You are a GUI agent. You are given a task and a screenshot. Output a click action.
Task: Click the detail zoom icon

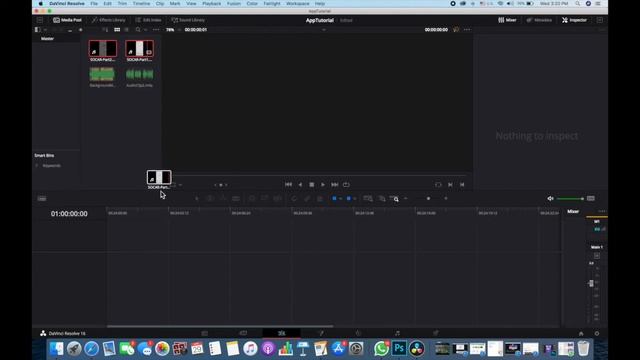coord(382,199)
